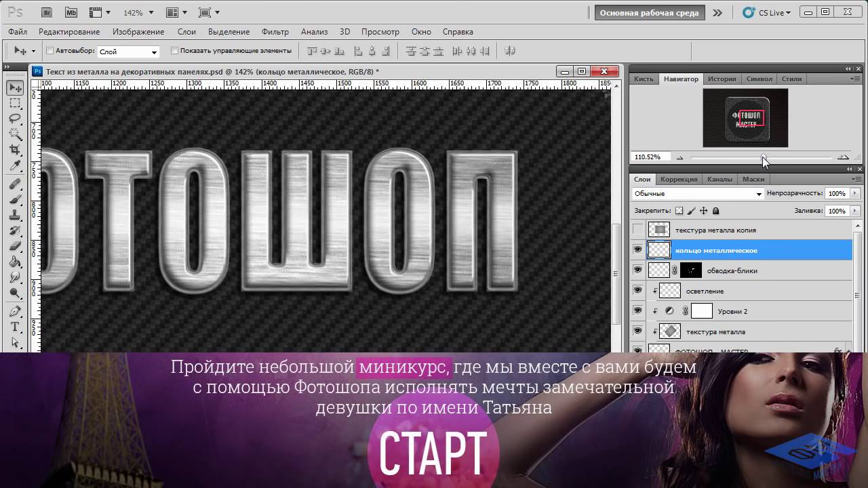Image resolution: width=868 pixels, height=488 pixels.
Task: Click the Align top edges icon
Action: pyautogui.click(x=311, y=51)
